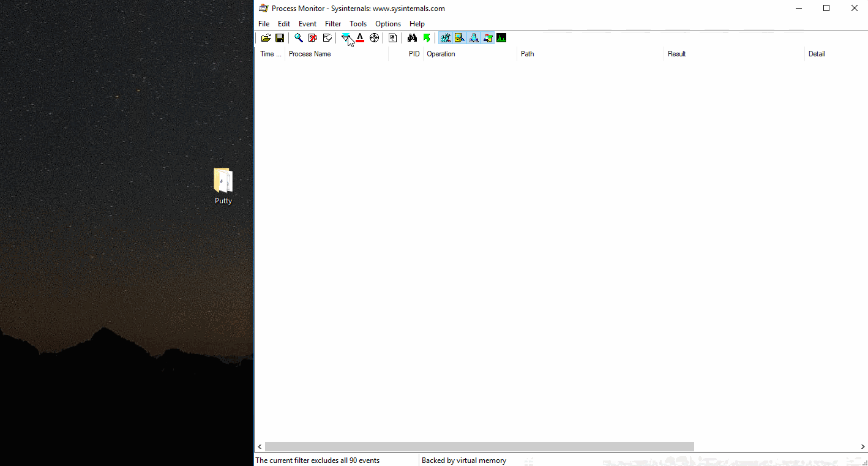Screen dimensions: 868x466
Task: Toggle Show Registry Activity
Action: click(x=446, y=38)
